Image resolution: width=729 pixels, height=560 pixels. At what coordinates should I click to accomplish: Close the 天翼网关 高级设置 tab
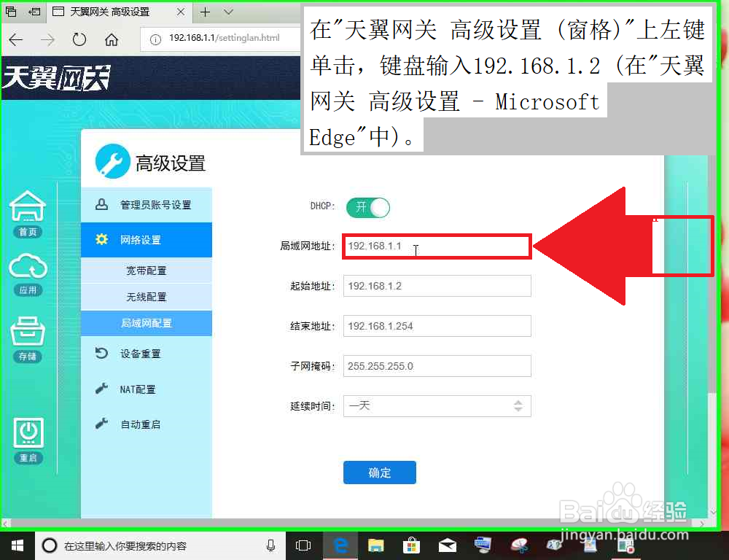click(180, 12)
